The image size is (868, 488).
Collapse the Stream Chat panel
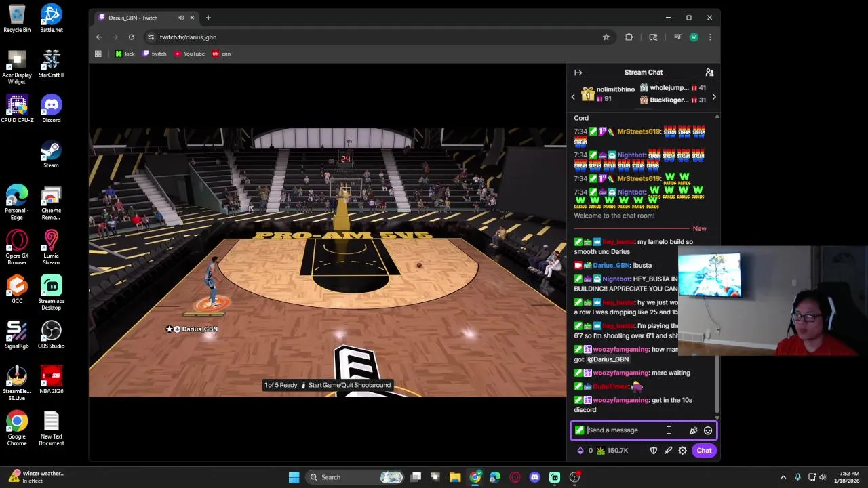pos(578,73)
